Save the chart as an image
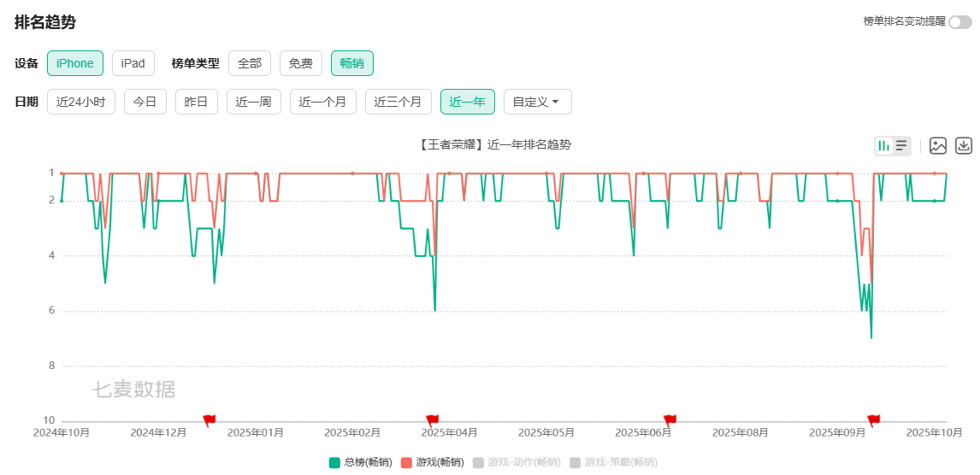980x475 pixels. (x=938, y=146)
